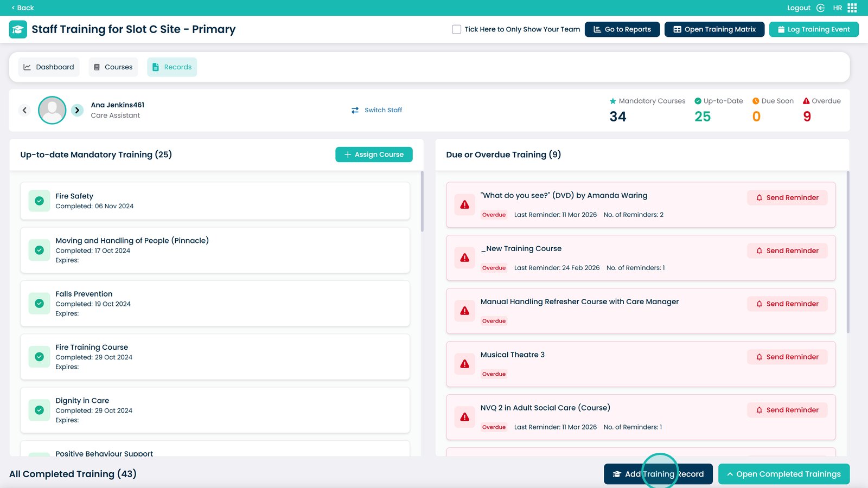Click warning icon for Musical Theatre 3
The image size is (868, 488).
click(465, 364)
